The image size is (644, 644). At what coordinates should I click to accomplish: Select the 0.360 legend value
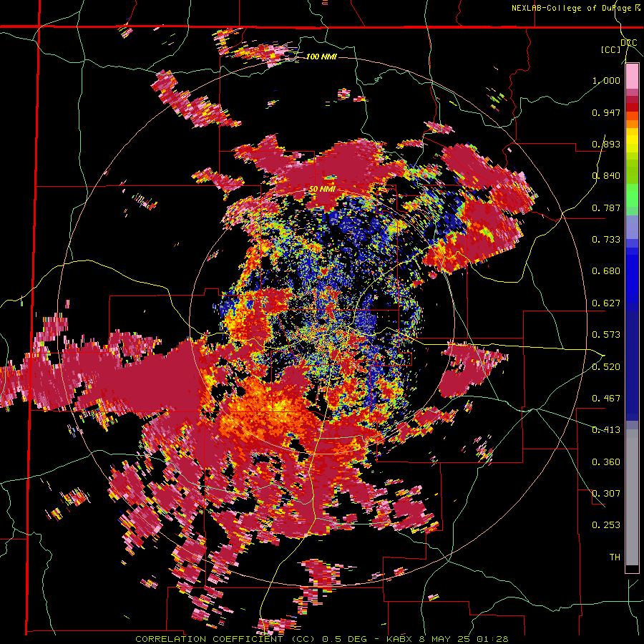click(x=606, y=462)
